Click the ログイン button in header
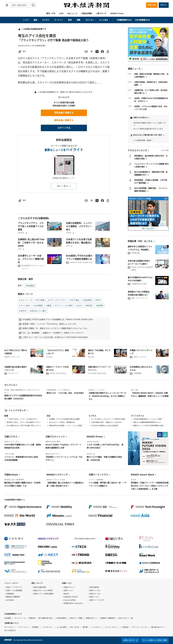Image resolution: width=173 pixels, height=644 pixels. [164, 5]
